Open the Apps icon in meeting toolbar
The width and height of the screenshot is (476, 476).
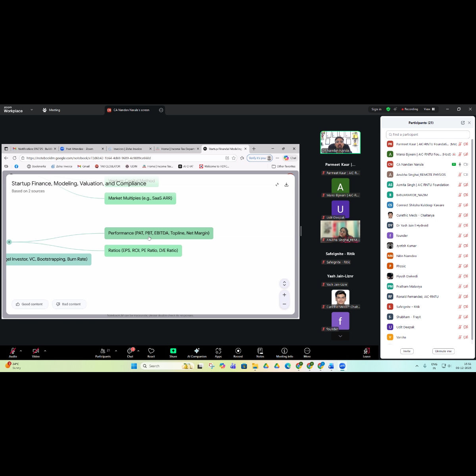pyautogui.click(x=218, y=352)
